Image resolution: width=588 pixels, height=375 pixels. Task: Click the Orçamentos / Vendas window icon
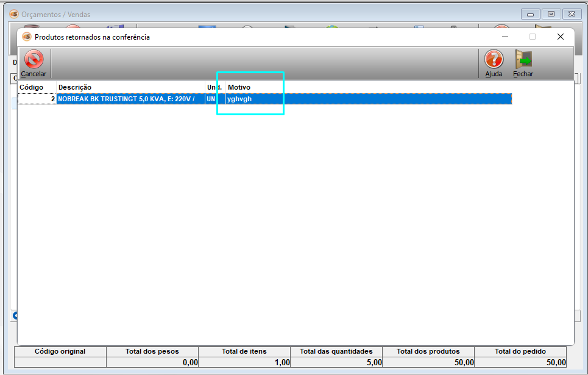click(13, 14)
